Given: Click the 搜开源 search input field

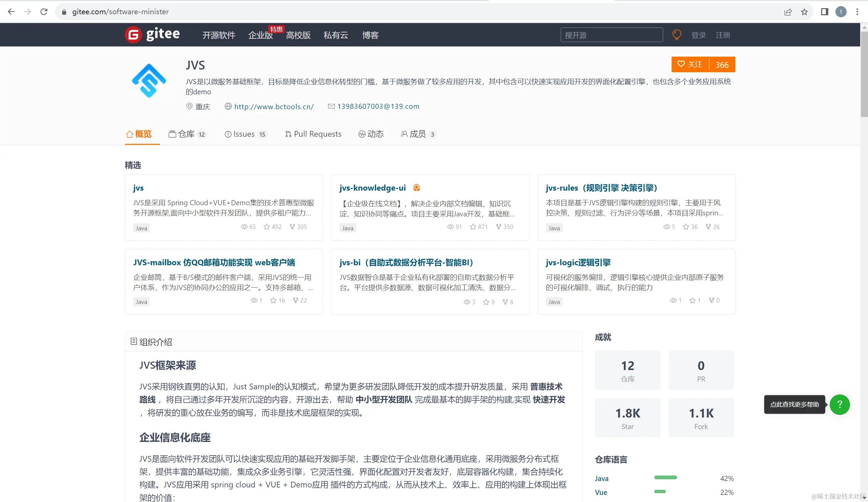Looking at the screenshot, I should click(x=611, y=35).
